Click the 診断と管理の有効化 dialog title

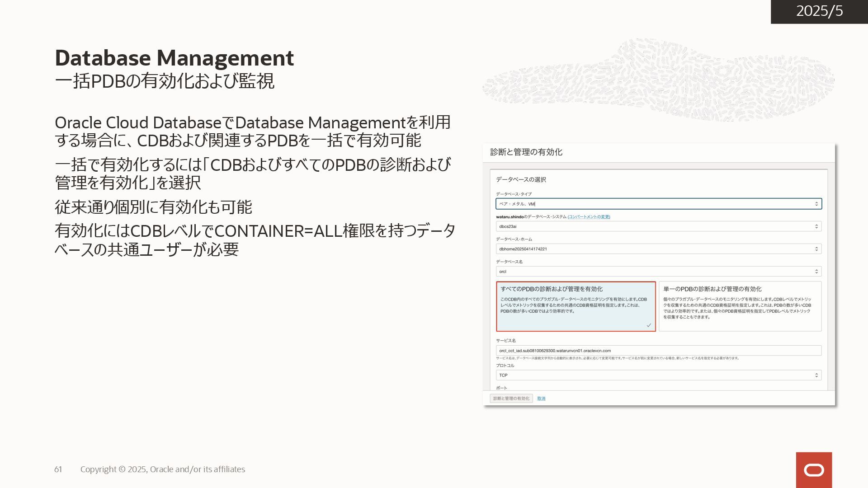click(x=526, y=152)
